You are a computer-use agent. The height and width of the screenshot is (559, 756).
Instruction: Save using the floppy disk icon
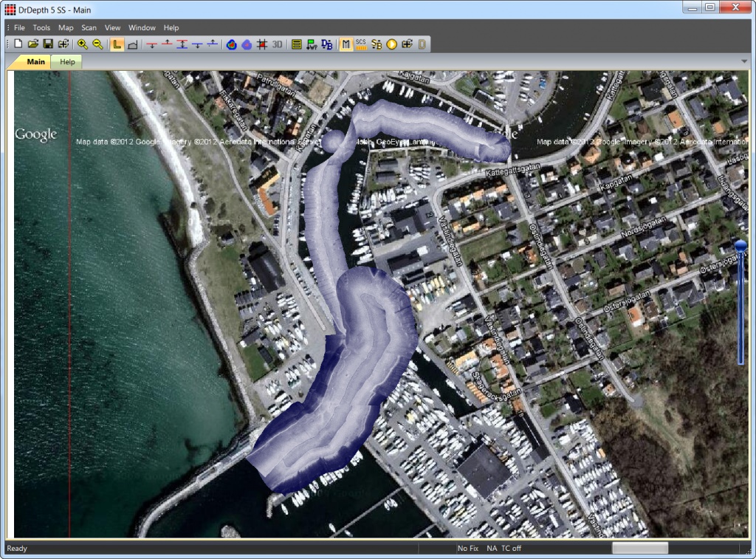click(48, 44)
